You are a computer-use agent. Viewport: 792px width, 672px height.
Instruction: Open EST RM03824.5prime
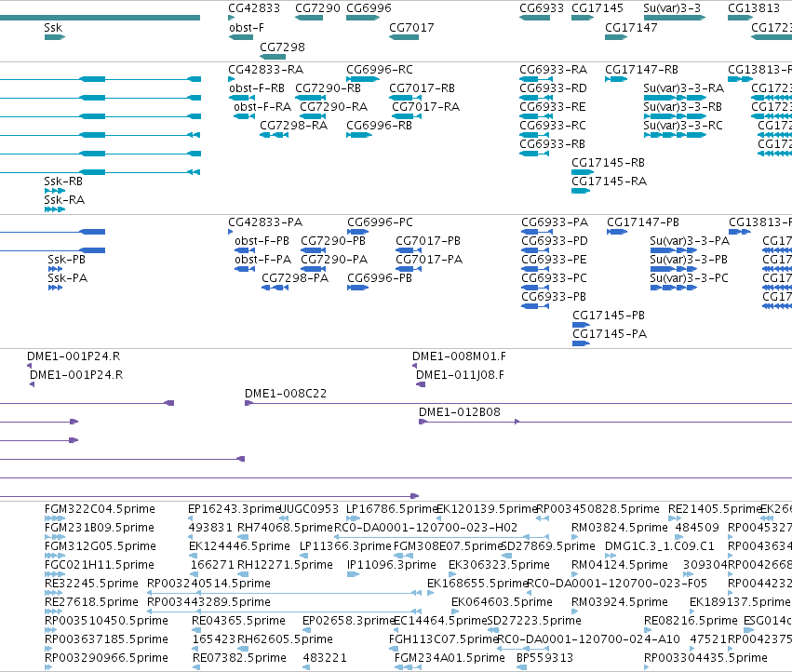pos(620,528)
